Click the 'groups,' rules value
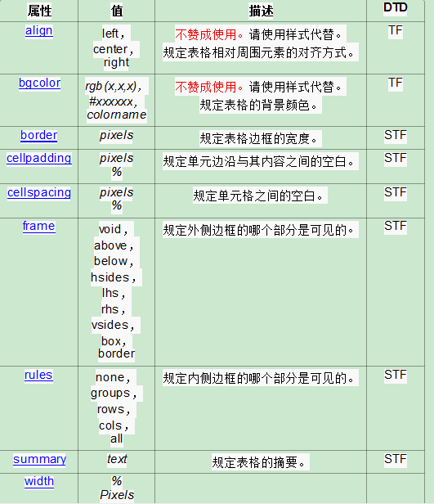The height and width of the screenshot is (504, 434). point(114,393)
